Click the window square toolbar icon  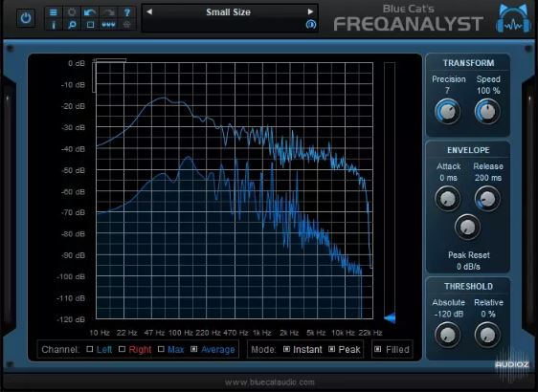(90, 25)
